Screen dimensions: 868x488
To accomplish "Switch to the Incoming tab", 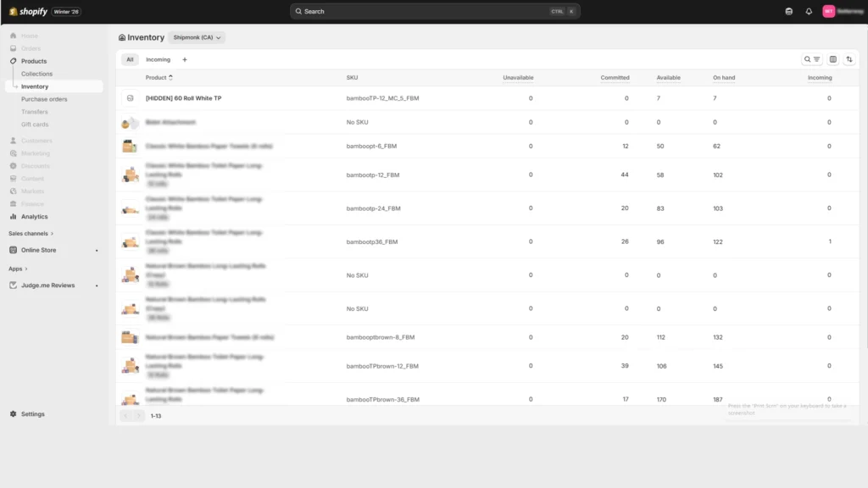I will pyautogui.click(x=157, y=59).
